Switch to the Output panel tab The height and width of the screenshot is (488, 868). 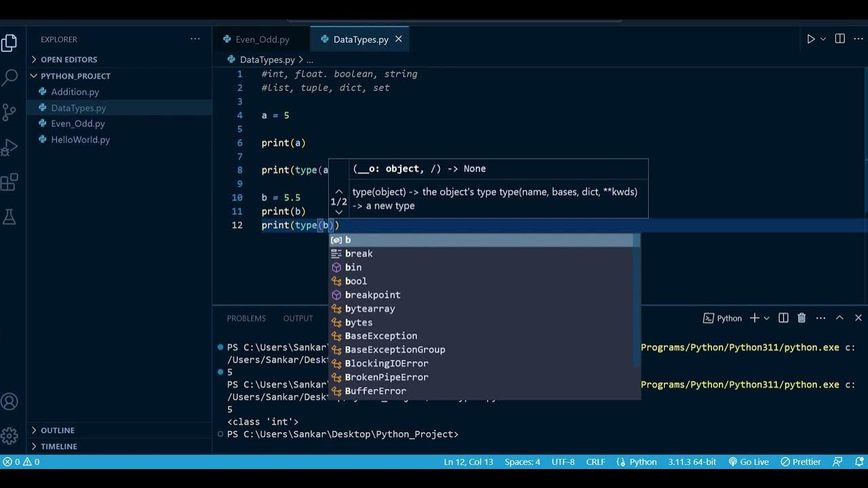(298, 319)
